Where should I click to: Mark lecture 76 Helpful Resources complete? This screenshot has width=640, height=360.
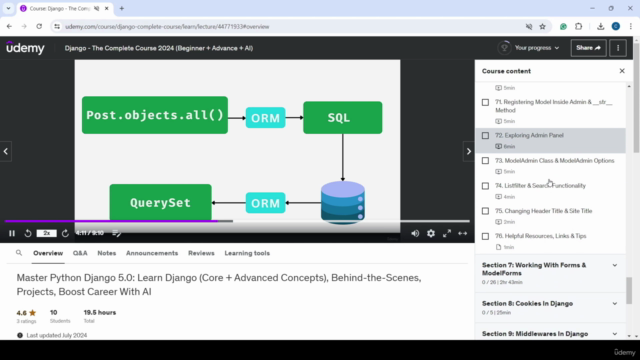tap(485, 236)
